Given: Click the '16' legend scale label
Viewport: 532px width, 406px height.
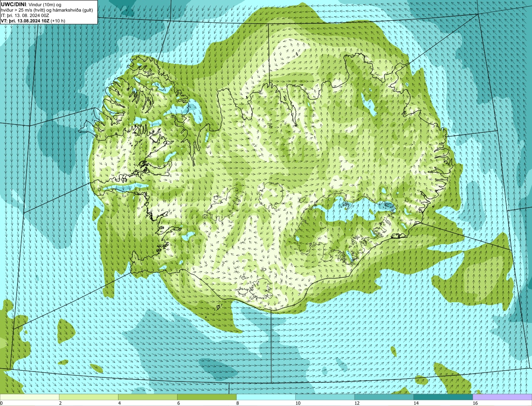Looking at the screenshot, I should (x=475, y=403).
